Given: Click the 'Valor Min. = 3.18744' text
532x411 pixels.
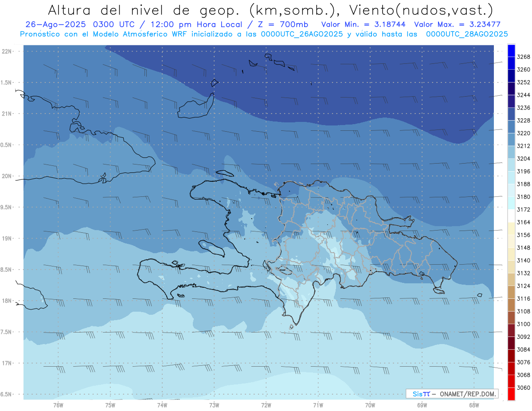Looking at the screenshot, I should pos(363,25).
